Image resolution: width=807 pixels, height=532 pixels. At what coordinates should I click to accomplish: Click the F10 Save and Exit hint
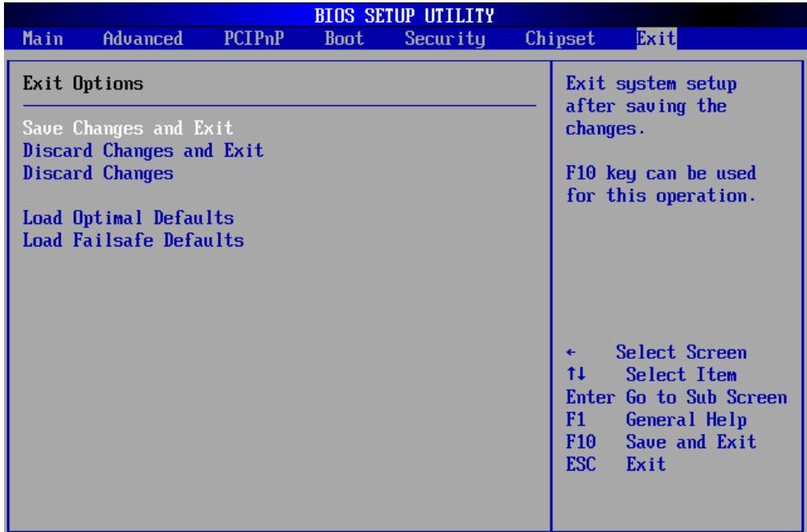(x=661, y=442)
